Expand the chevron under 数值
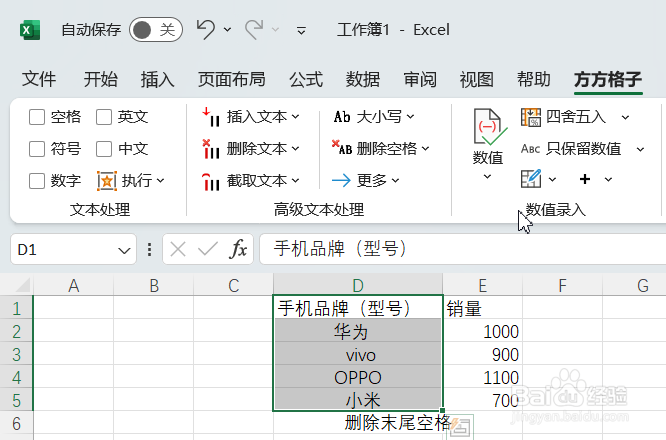This screenshot has height=440, width=666. click(x=488, y=177)
